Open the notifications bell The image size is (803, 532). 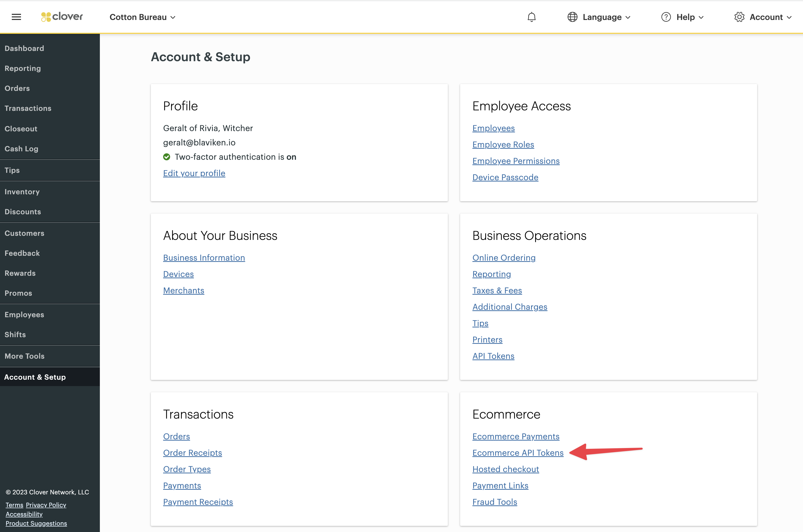531,17
